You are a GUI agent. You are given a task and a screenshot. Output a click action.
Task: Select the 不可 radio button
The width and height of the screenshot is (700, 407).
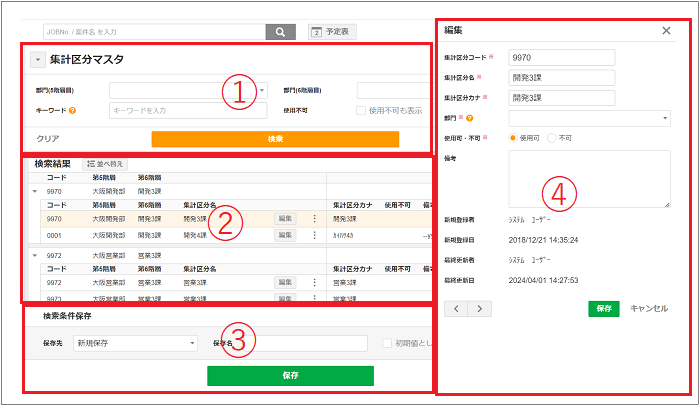point(551,137)
